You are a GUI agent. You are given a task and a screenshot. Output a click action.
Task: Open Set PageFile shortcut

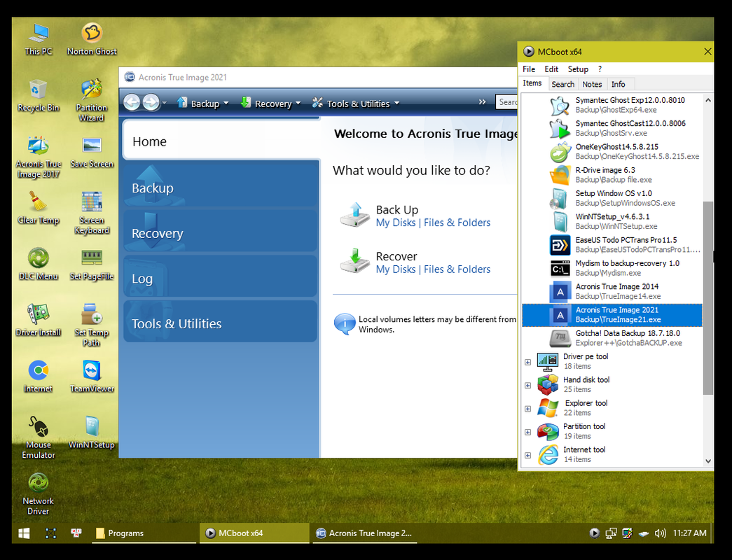coord(92,265)
